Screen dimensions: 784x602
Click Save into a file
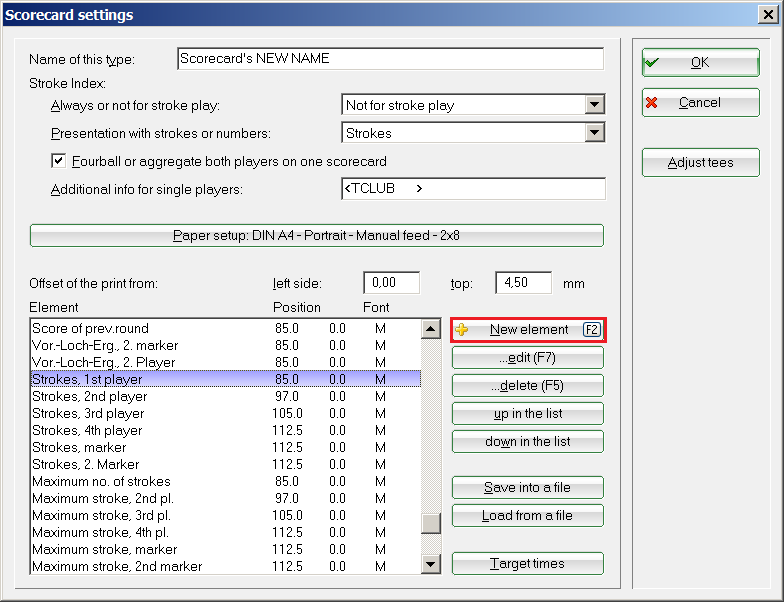pos(528,488)
